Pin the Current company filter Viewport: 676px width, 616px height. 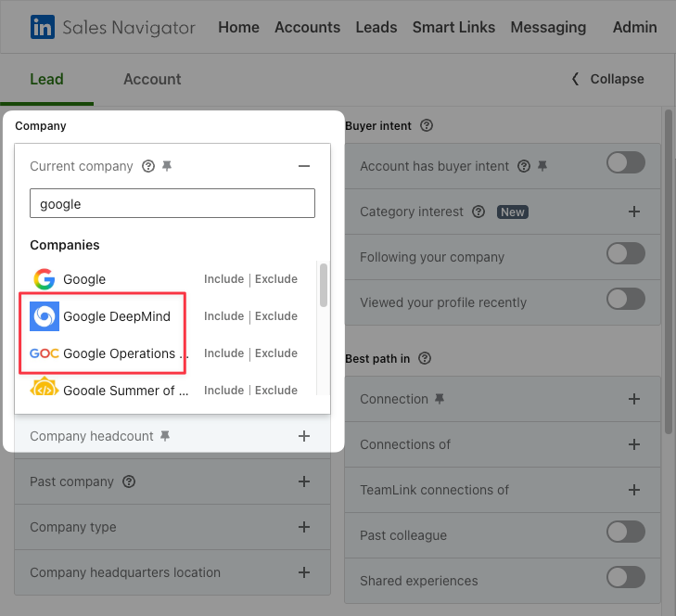tap(167, 166)
